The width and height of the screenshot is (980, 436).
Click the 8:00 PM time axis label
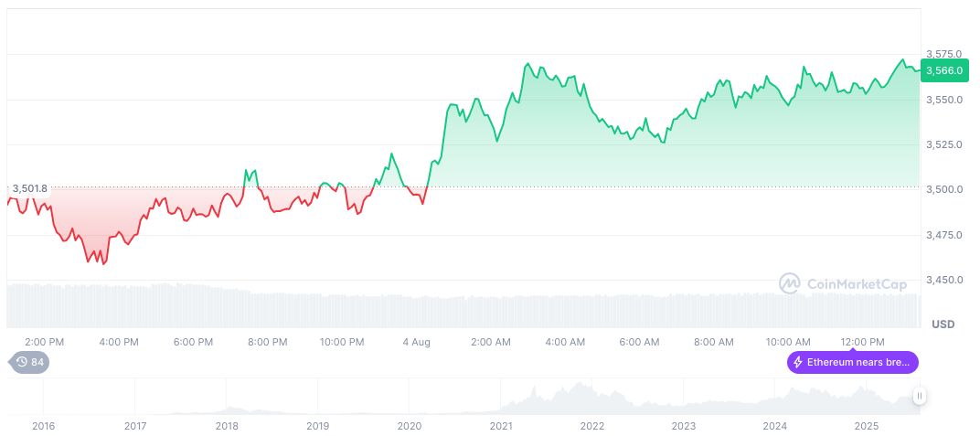point(267,342)
